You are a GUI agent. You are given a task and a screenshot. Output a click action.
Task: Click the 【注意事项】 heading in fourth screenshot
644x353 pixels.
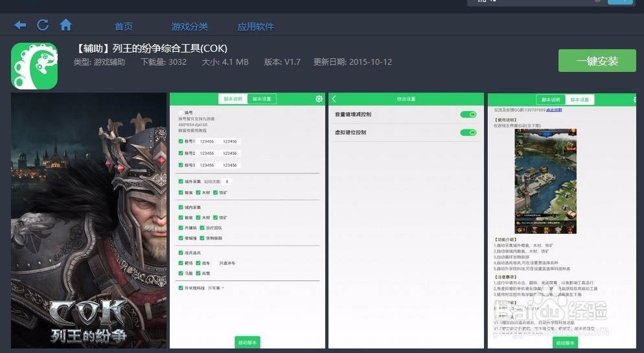[505, 277]
